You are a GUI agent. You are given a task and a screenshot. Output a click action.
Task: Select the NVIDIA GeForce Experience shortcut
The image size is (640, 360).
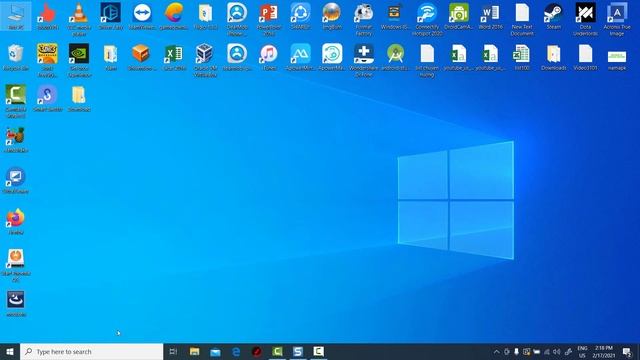click(79, 60)
